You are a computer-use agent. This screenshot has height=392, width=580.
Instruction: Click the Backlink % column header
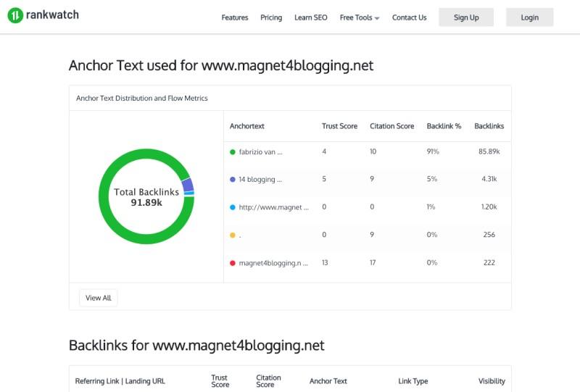[444, 126]
